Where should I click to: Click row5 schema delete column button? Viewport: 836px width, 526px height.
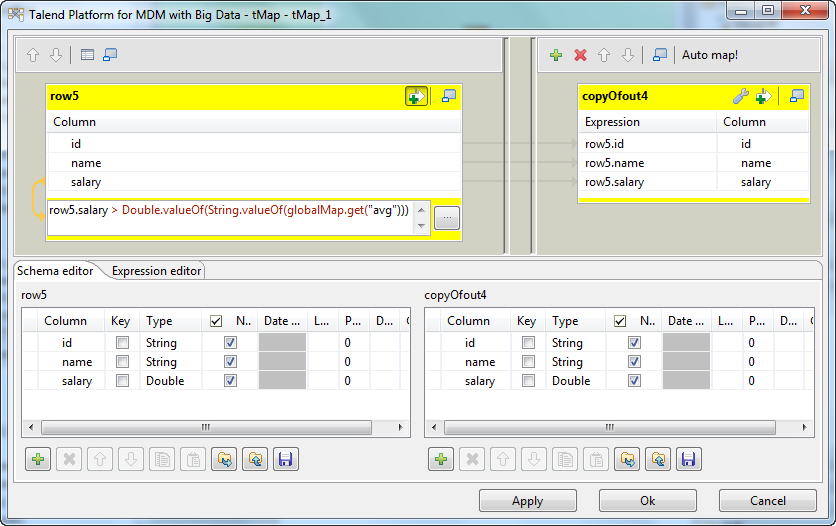[x=69, y=459]
